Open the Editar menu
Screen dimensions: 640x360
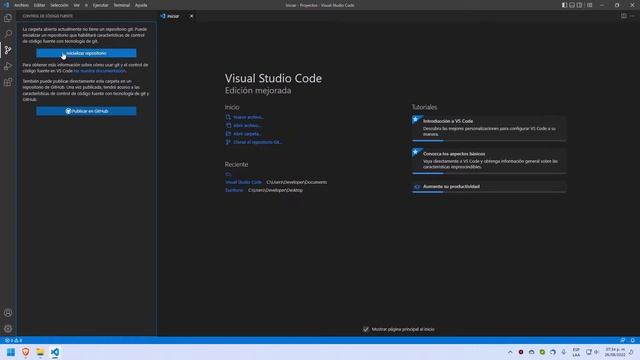[39, 5]
